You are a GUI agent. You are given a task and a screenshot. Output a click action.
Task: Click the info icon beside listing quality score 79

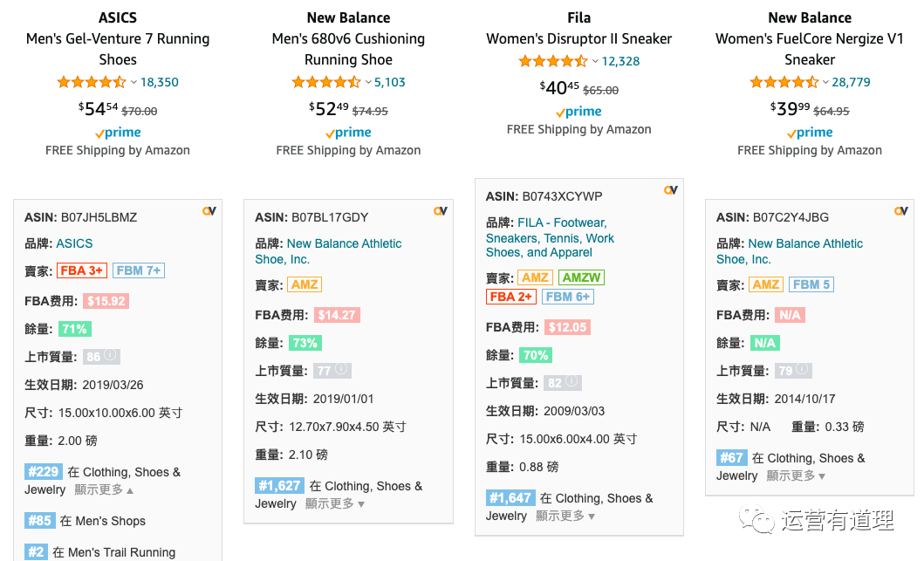(803, 370)
